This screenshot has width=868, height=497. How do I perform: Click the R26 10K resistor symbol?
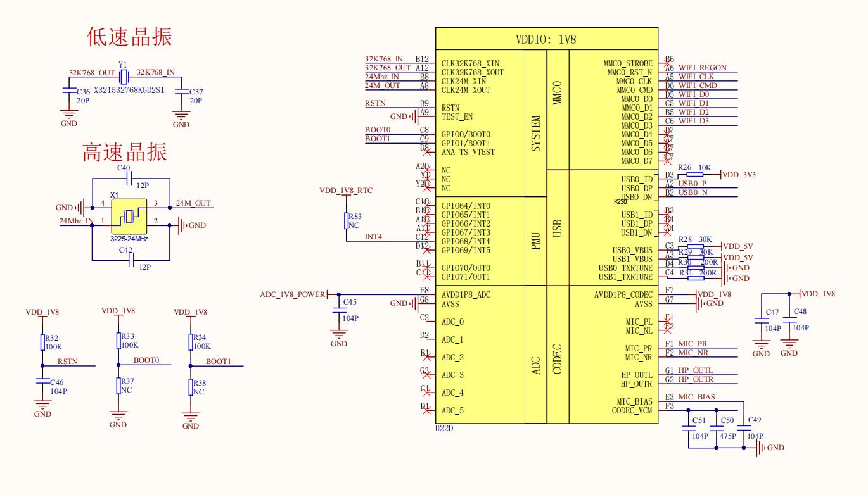(694, 174)
